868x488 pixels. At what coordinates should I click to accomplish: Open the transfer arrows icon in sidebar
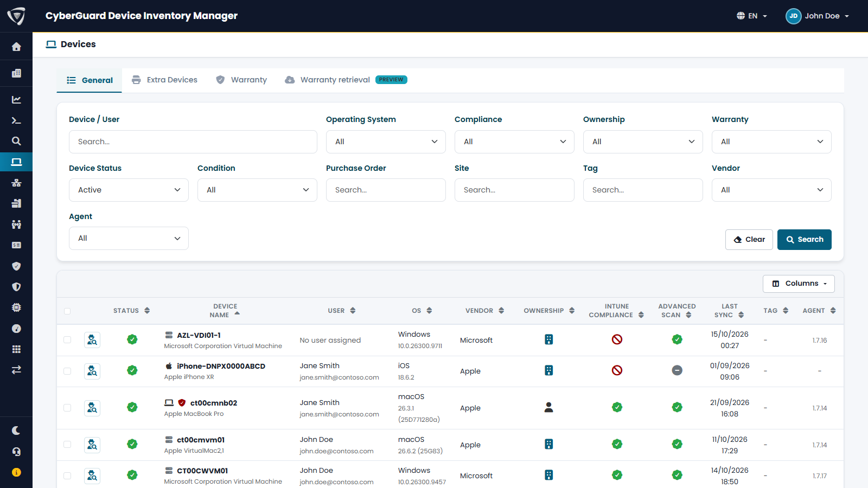16,370
